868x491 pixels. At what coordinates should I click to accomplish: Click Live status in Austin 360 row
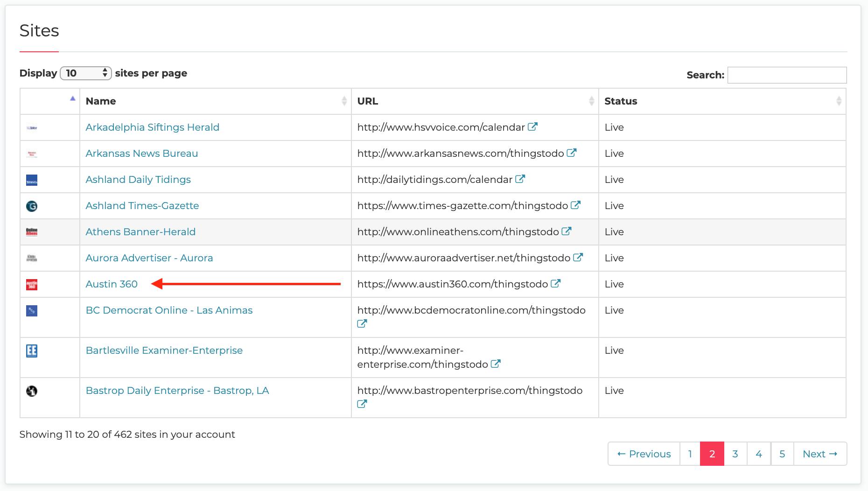[x=614, y=284]
